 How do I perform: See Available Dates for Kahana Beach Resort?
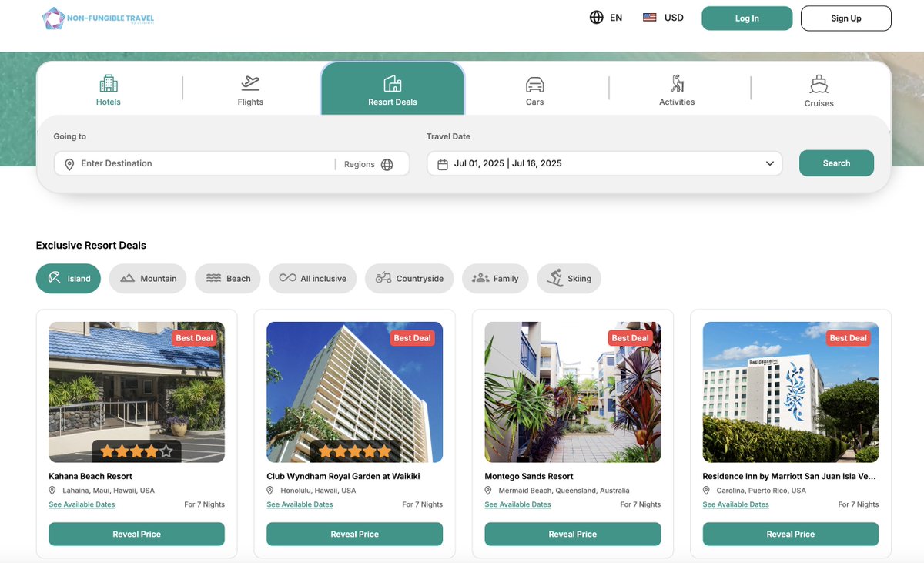[82, 504]
